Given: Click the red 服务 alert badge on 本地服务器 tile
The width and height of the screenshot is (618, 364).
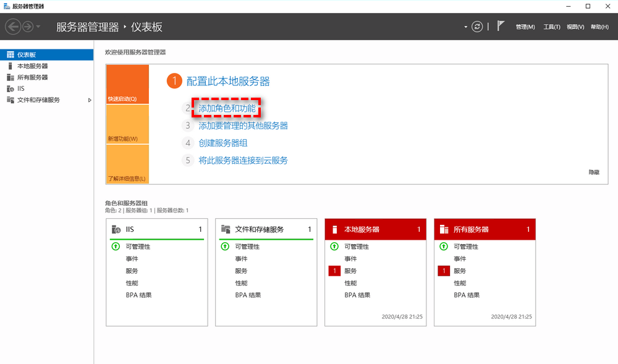Looking at the screenshot, I should pos(334,271).
